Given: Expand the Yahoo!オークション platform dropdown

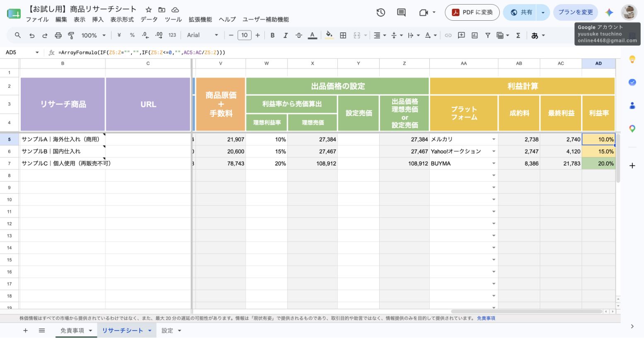Looking at the screenshot, I should coord(494,151).
